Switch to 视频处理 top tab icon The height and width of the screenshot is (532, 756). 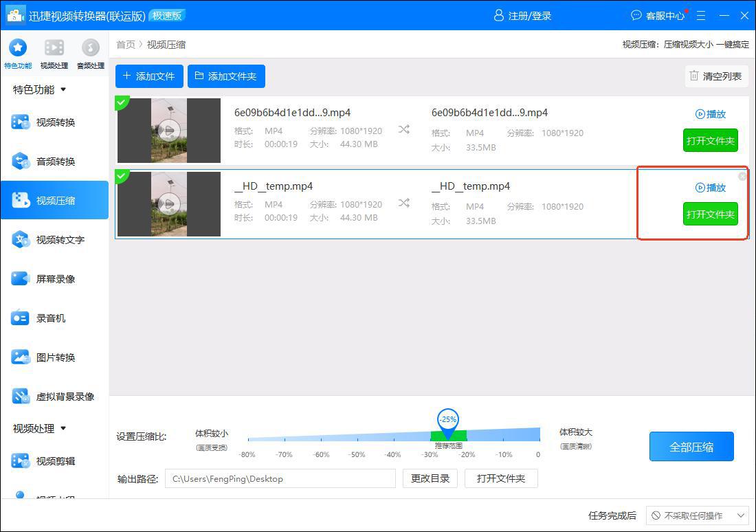pos(54,48)
